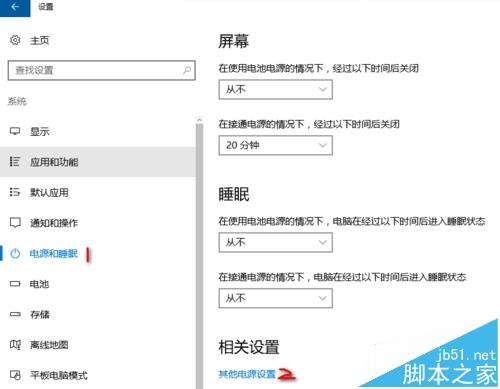The width and height of the screenshot is (500, 389).
Task: Open battery sleep time dropdown
Action: coord(275,242)
